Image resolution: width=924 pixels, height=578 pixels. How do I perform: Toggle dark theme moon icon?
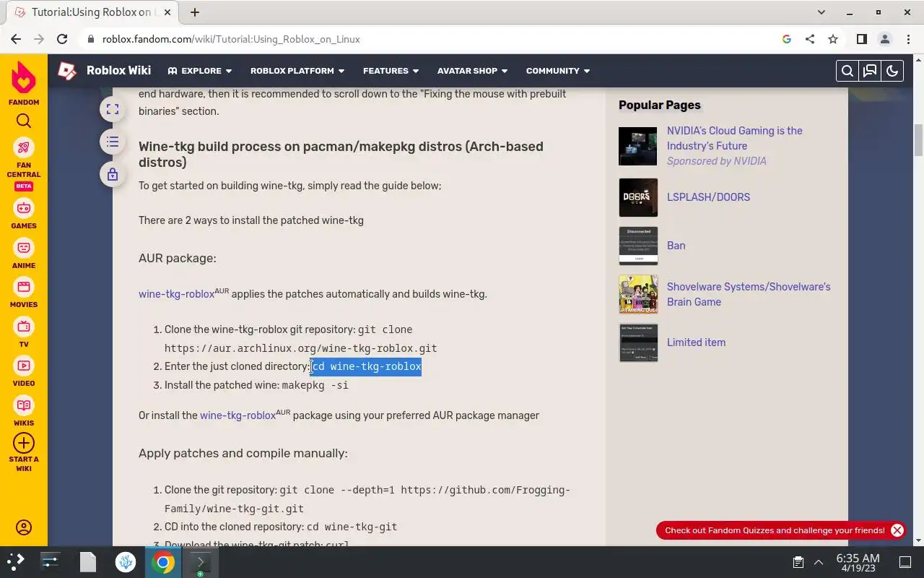pos(892,71)
